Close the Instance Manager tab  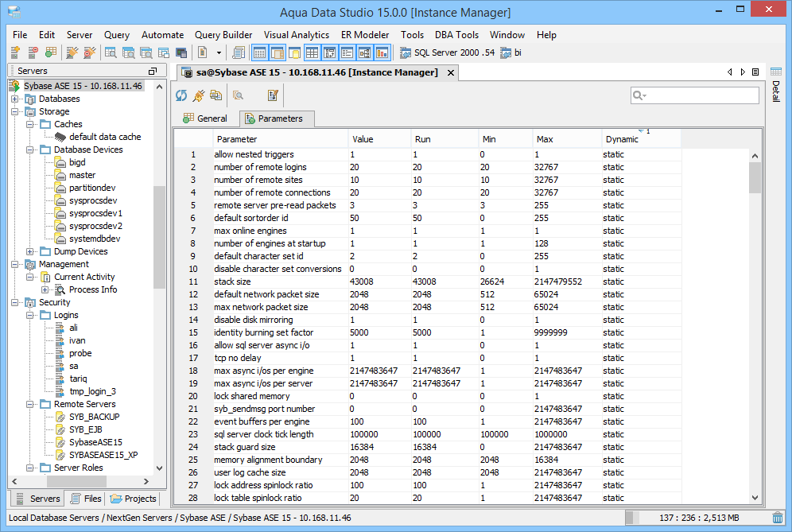[x=451, y=72]
